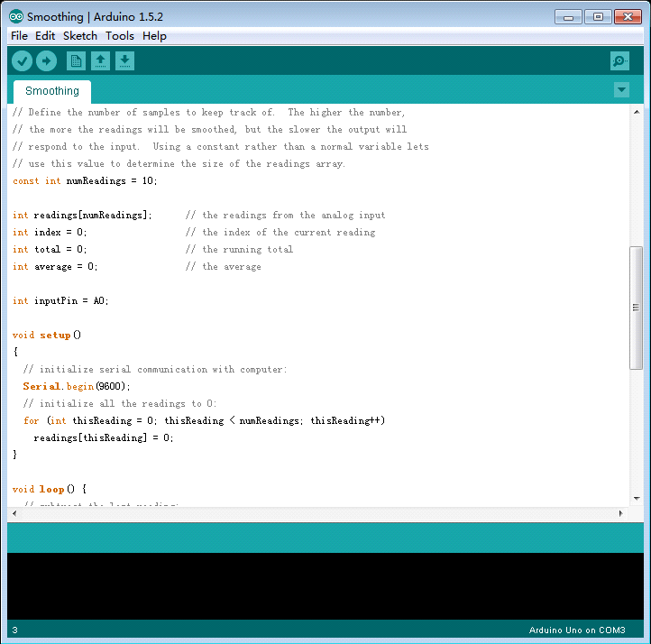Select the Smoothing tab
The width and height of the screenshot is (651, 644).
(x=52, y=91)
